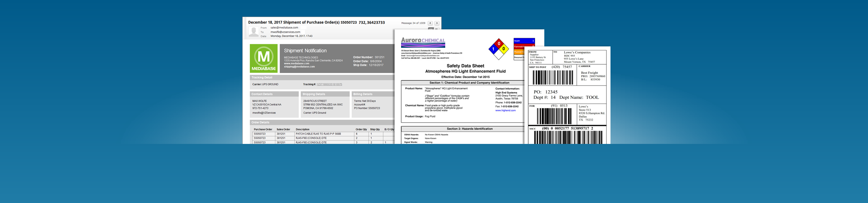Click the 'Message 34 of 1009' counter

point(413,23)
